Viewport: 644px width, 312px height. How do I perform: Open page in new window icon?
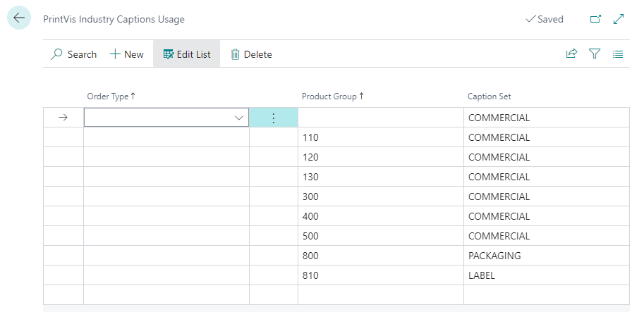click(x=595, y=19)
